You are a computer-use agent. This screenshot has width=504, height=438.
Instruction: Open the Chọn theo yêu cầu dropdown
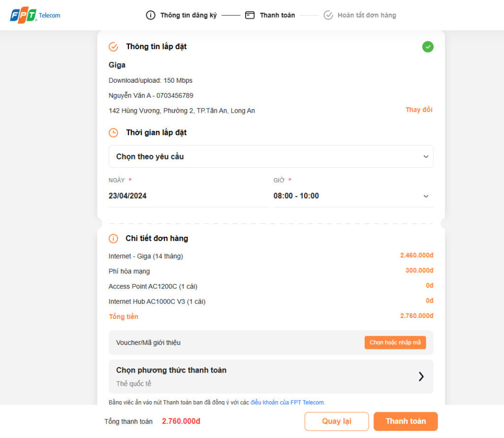(271, 156)
